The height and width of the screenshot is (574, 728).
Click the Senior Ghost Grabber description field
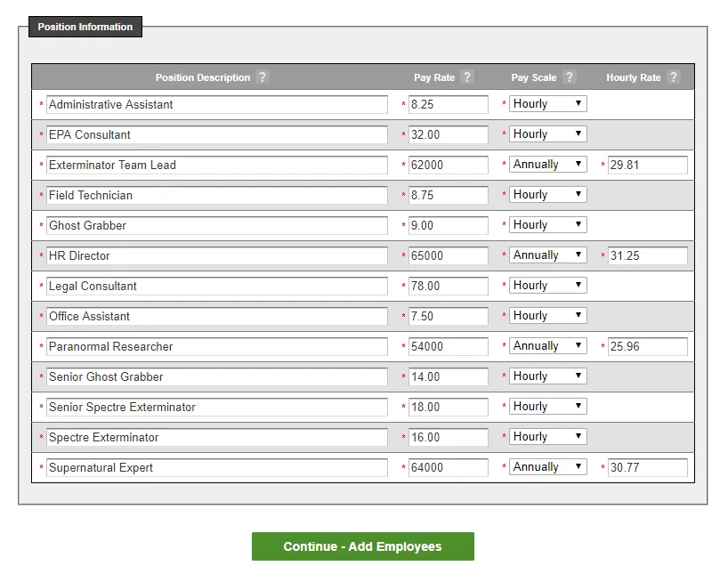217,376
